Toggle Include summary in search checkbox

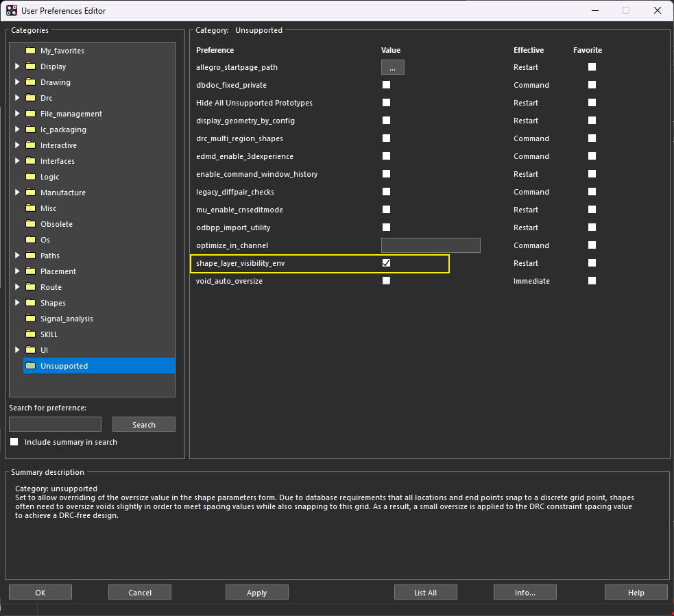click(14, 442)
